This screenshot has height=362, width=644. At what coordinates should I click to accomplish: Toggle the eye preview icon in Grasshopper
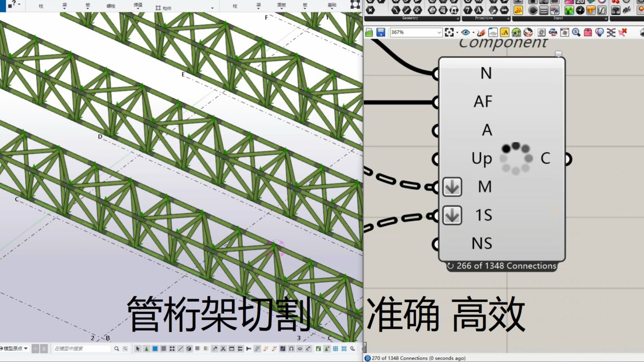[465, 32]
